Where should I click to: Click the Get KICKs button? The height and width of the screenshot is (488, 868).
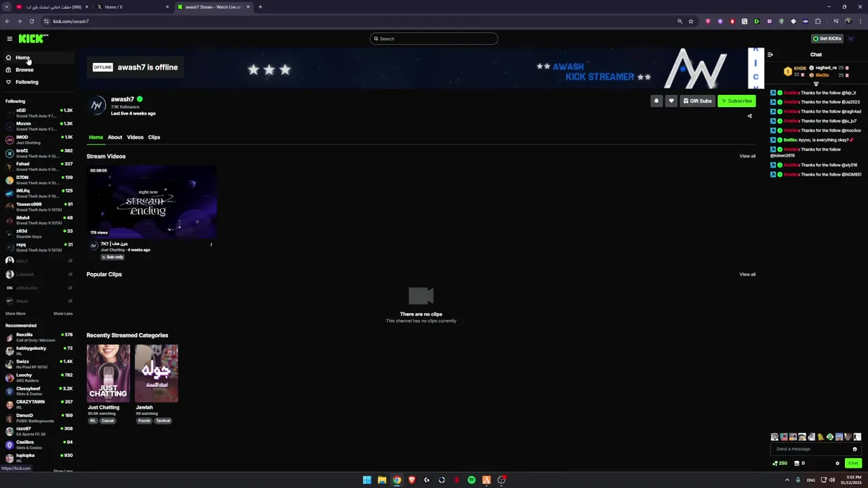[827, 39]
